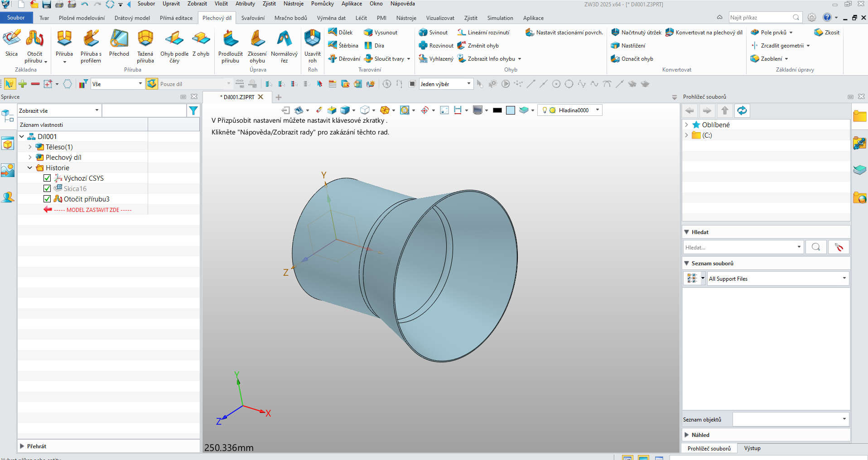The image size is (868, 460).
Task: Start a new Skica sketch
Action: click(x=12, y=43)
